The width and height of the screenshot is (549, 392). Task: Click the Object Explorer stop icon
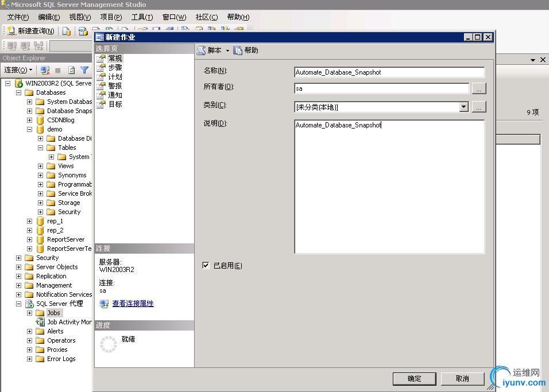coord(58,71)
